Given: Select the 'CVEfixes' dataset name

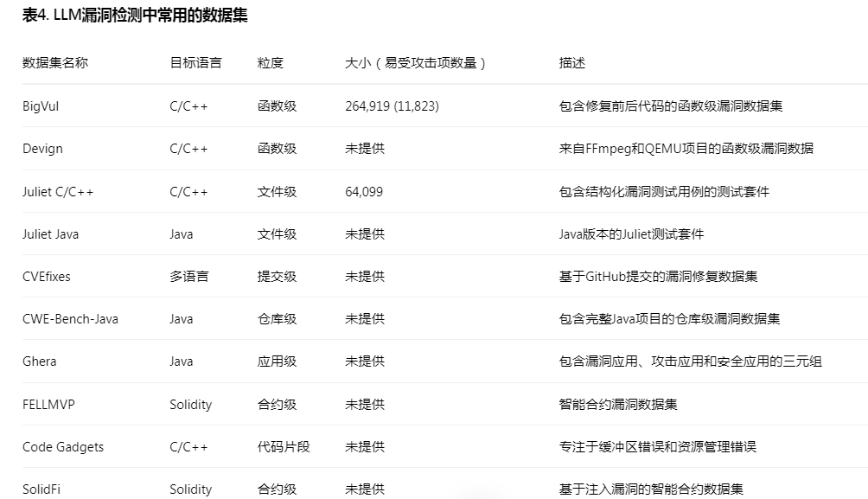Looking at the screenshot, I should pyautogui.click(x=47, y=277).
